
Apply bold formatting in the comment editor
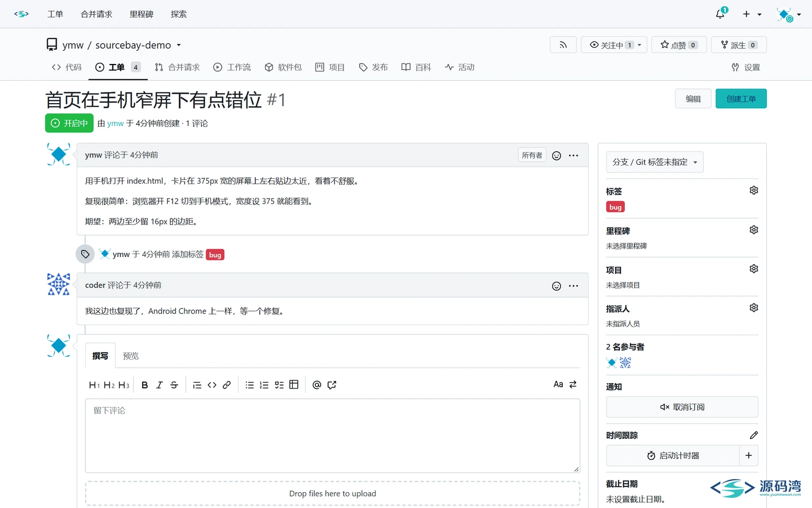click(145, 385)
